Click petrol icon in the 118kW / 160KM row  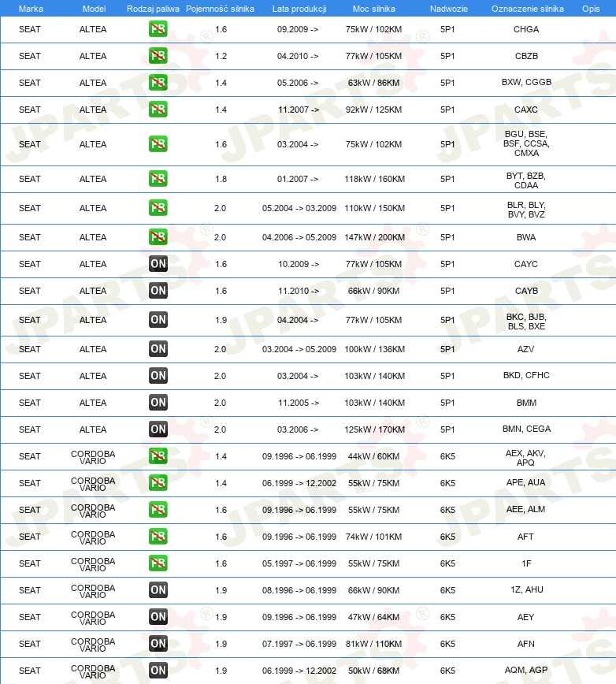click(158, 178)
